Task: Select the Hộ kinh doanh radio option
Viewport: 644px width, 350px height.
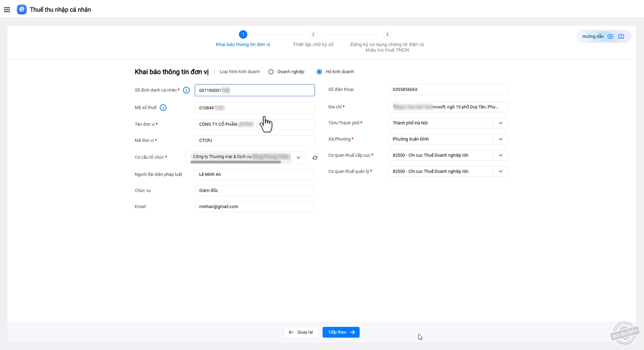Action: click(319, 72)
